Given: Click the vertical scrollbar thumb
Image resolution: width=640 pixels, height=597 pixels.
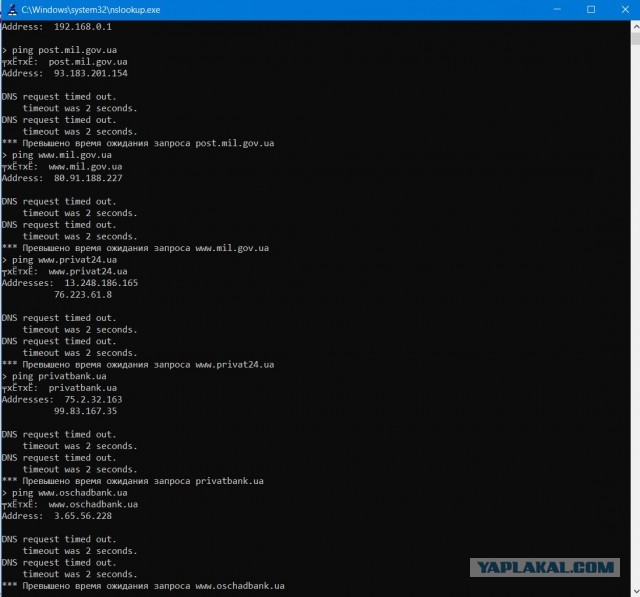Looking at the screenshot, I should tap(636, 39).
